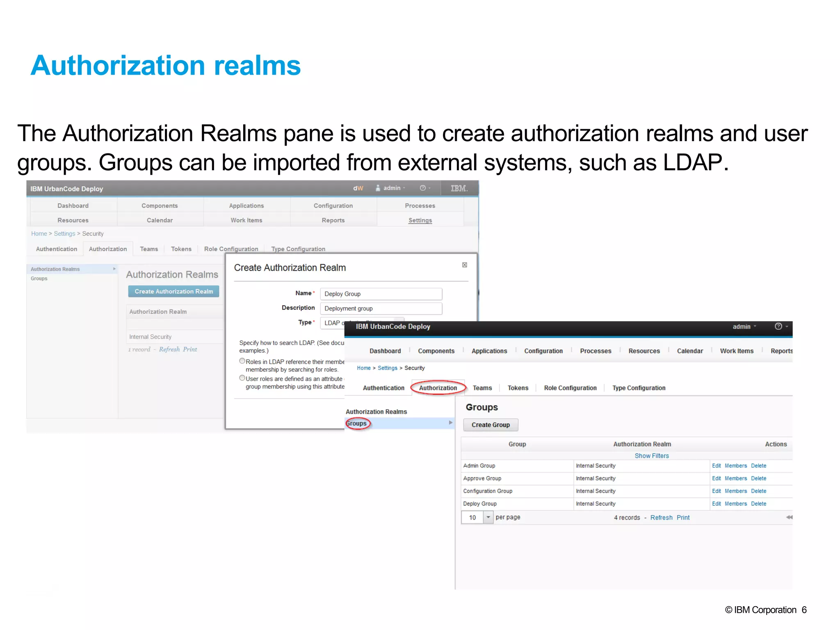The image size is (840, 630).
Task: Click Refresh under the Authorization Realm list
Action: pyautogui.click(x=169, y=349)
